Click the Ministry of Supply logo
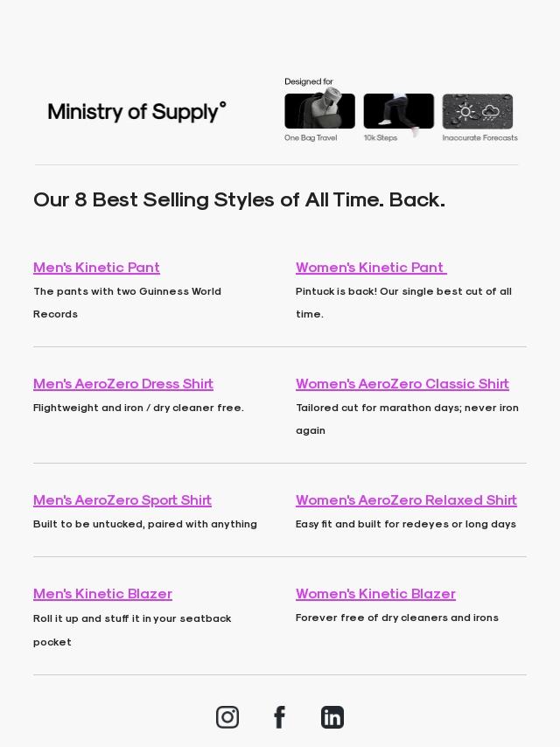 (136, 112)
